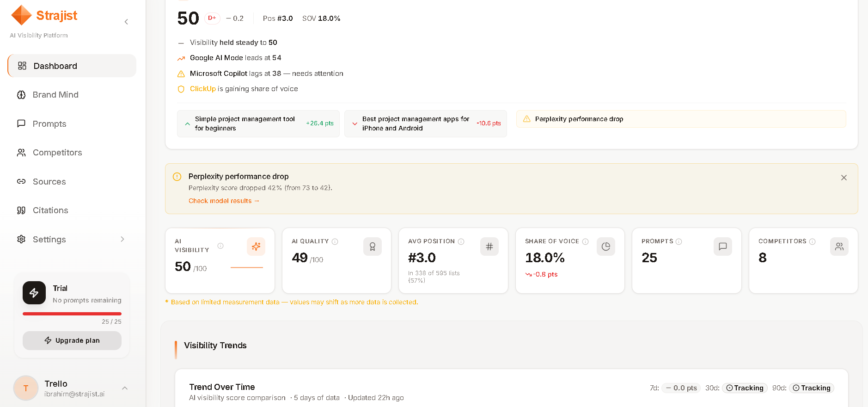
Task: Click the Microsoft Copilot lags at 38 line
Action: point(266,74)
